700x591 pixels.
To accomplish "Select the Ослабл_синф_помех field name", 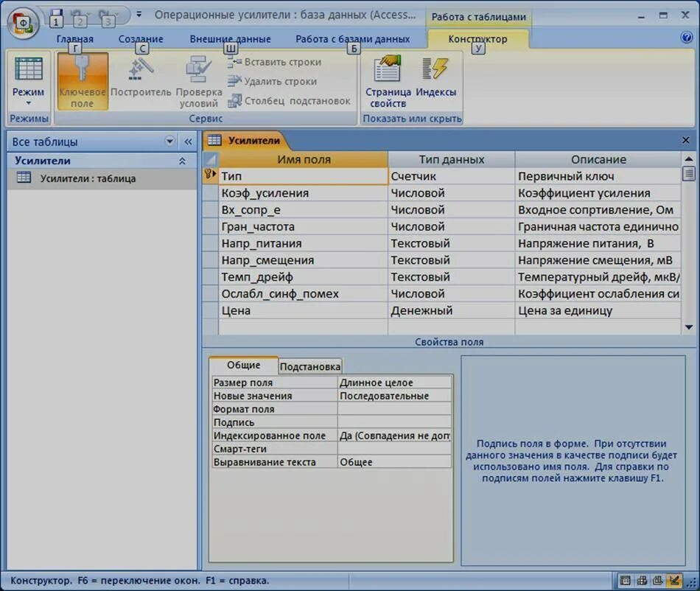I will [303, 294].
